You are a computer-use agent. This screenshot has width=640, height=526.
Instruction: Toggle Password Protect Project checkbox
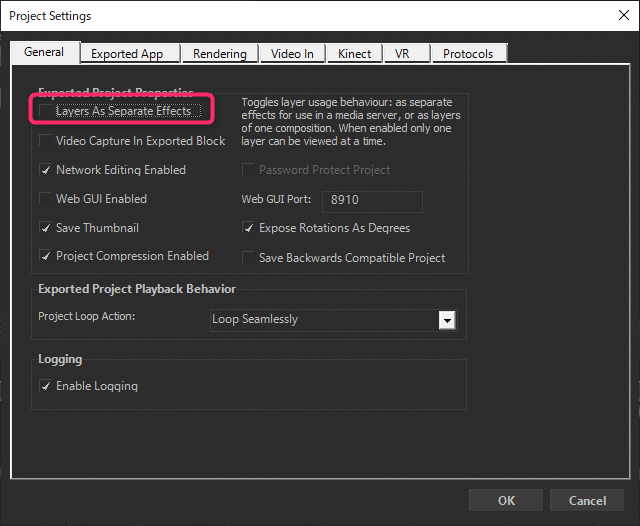click(x=248, y=169)
